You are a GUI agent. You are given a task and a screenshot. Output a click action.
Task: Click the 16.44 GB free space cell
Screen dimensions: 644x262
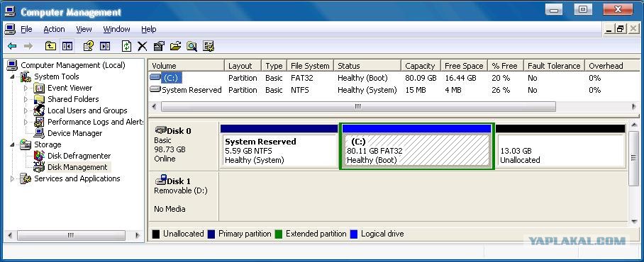[460, 78]
